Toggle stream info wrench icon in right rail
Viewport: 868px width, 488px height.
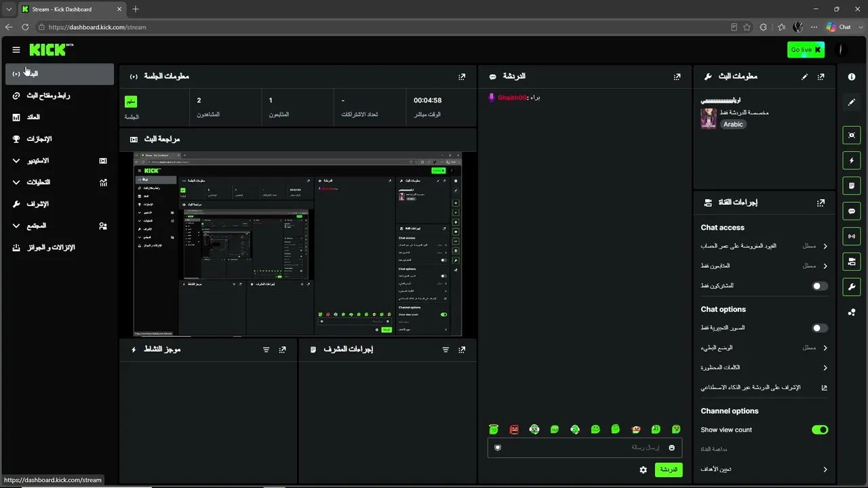coord(852,287)
